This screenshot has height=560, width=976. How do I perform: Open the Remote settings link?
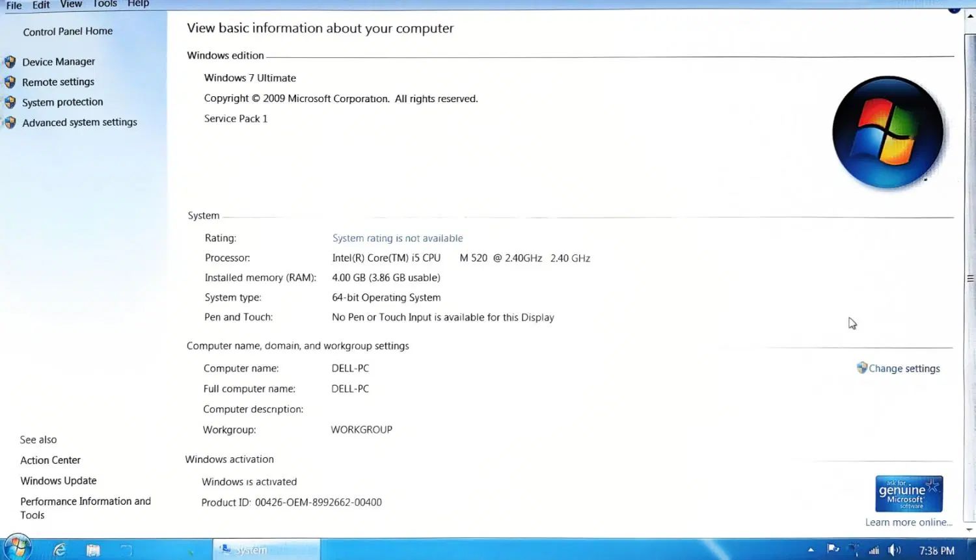point(58,82)
